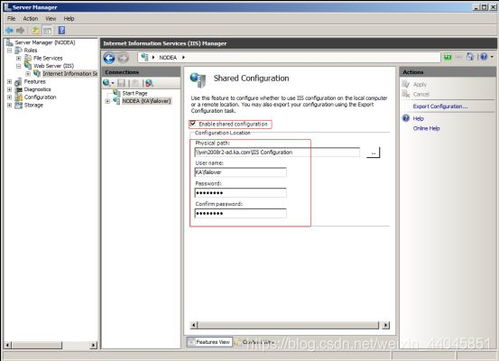Toggle the show/hide console tree toolbar icon
Viewport: 499px width, 361px height.
pyautogui.click(x=47, y=30)
